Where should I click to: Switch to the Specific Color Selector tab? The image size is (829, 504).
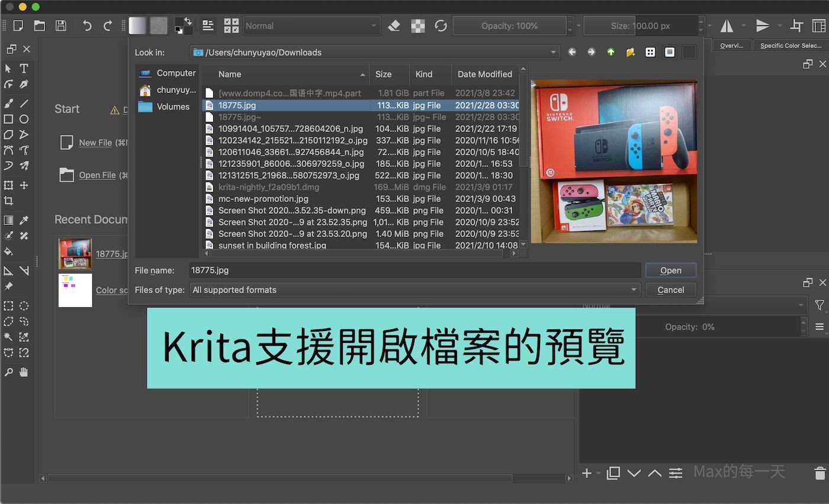pos(790,44)
